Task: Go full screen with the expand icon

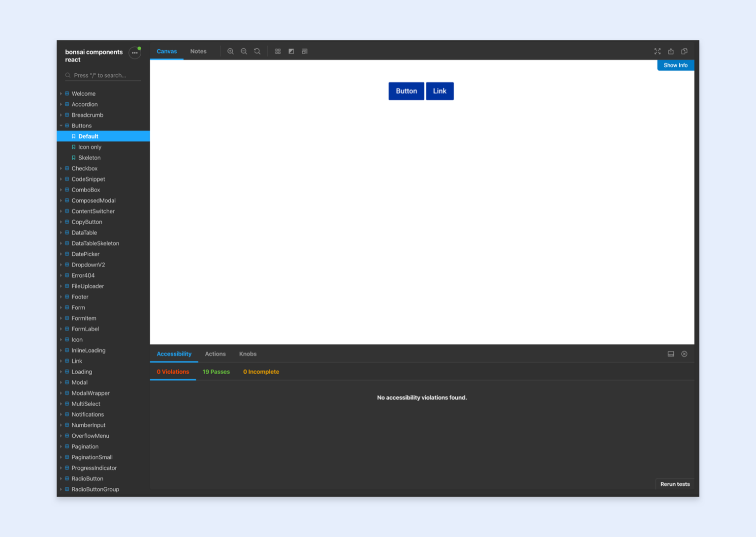Action: point(658,51)
